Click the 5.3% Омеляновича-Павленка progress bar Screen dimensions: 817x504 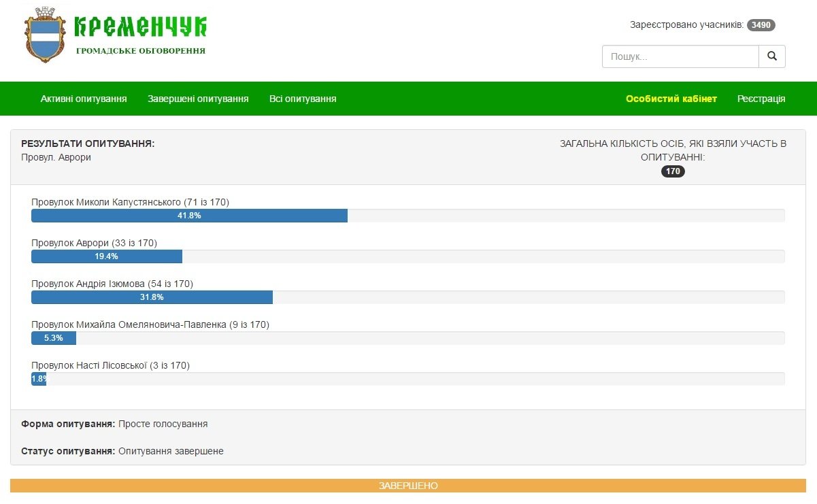[x=54, y=338]
